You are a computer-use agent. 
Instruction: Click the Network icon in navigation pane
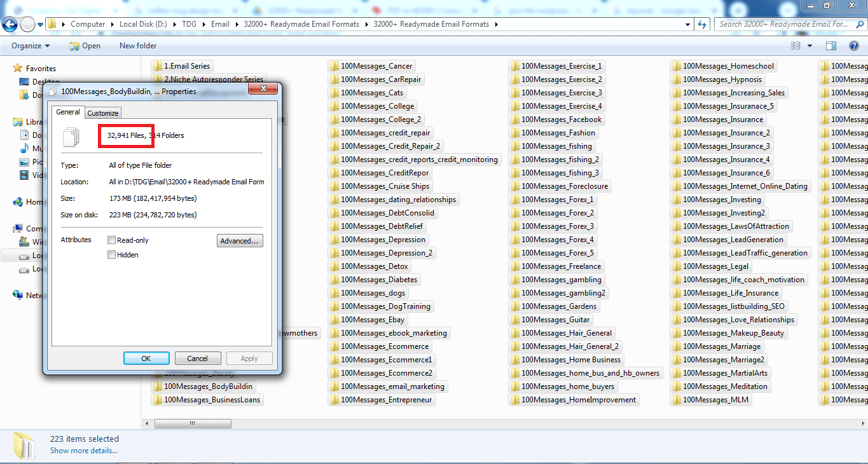18,295
